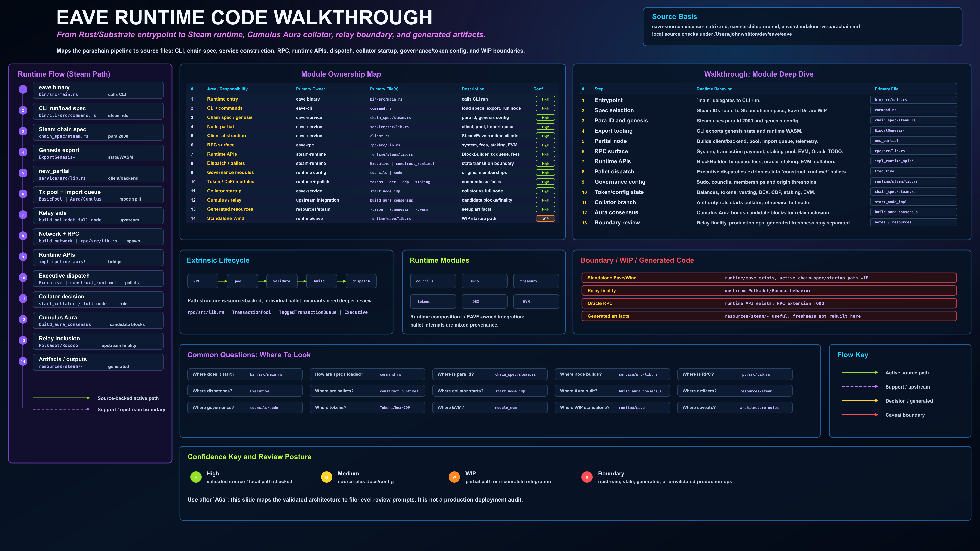Click the red Caveat boundary arrow
The image size is (980, 551).
[x=860, y=415]
